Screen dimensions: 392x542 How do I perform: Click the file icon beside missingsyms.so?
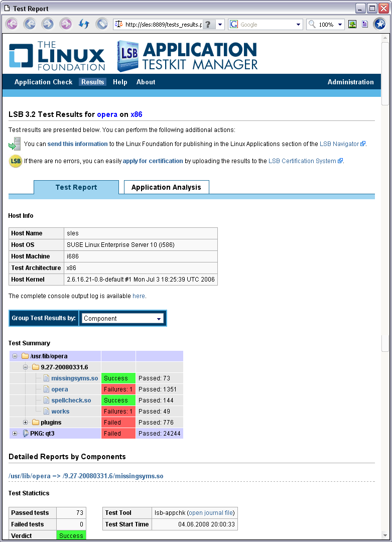pyautogui.click(x=46, y=378)
